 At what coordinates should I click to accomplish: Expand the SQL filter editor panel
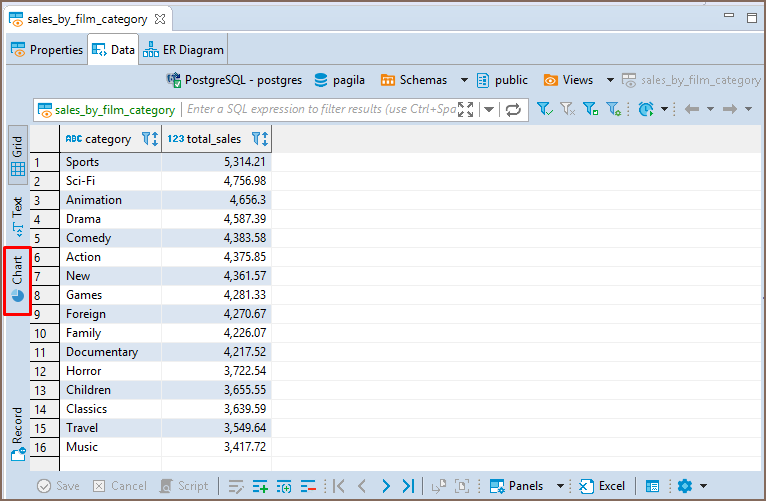click(465, 110)
